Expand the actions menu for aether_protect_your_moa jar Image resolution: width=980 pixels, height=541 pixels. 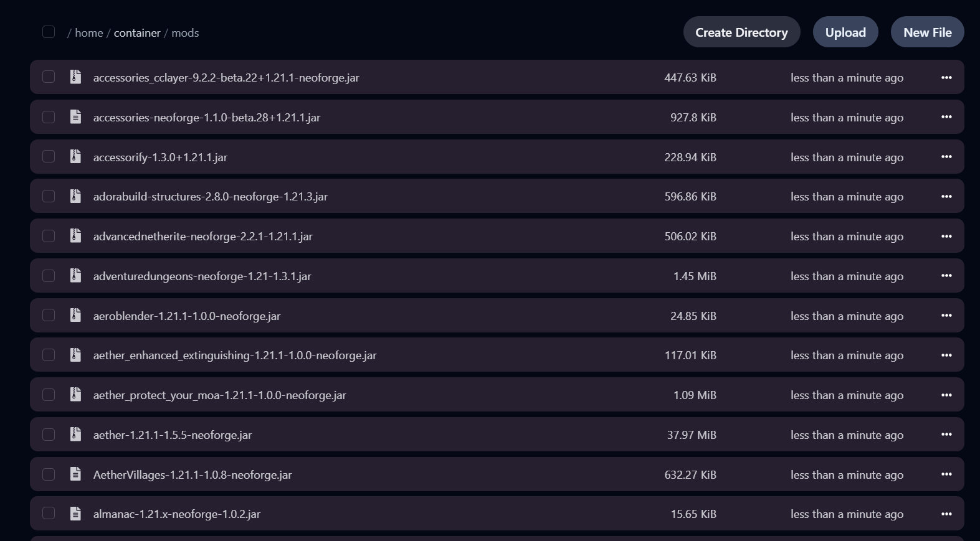946,395
